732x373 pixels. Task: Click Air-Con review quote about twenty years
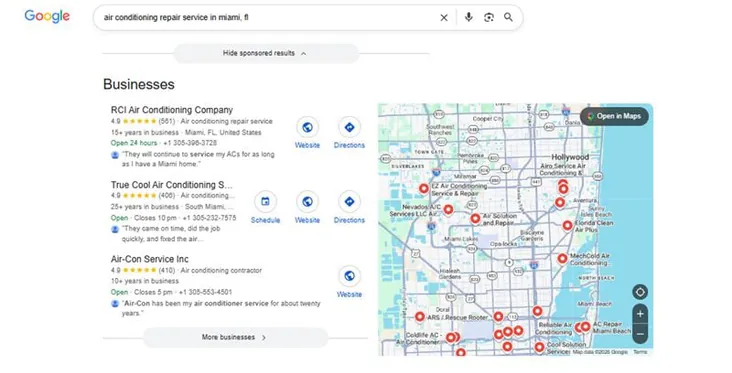click(x=221, y=308)
